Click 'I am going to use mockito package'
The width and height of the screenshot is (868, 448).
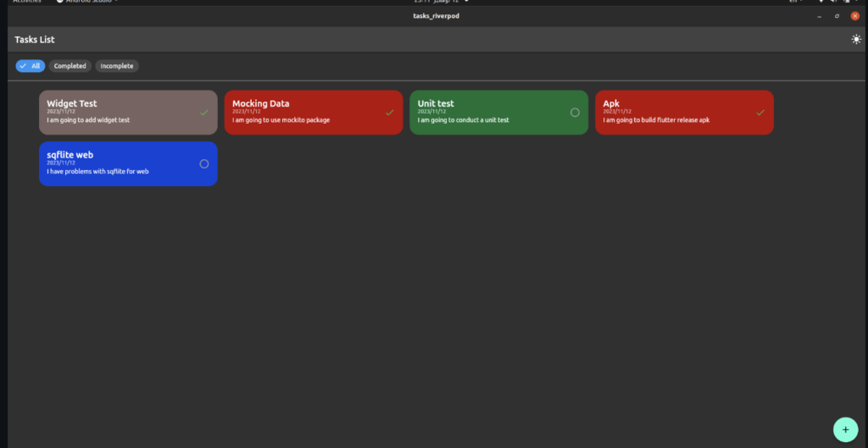point(281,120)
